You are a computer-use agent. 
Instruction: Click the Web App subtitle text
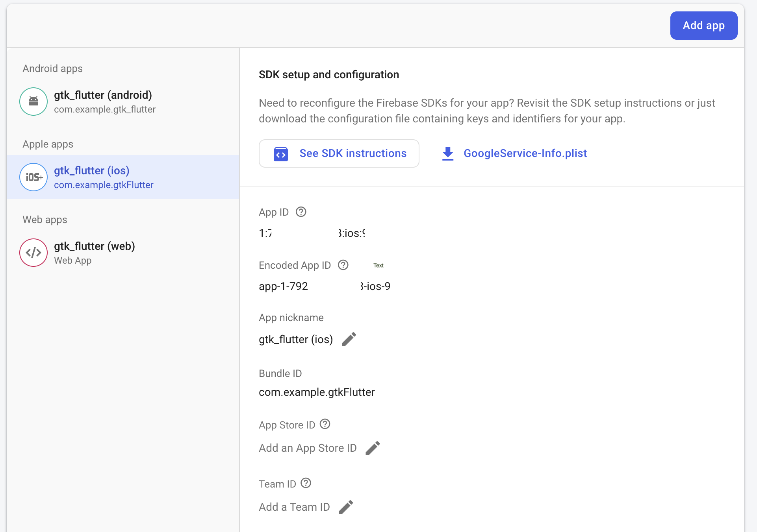click(72, 260)
